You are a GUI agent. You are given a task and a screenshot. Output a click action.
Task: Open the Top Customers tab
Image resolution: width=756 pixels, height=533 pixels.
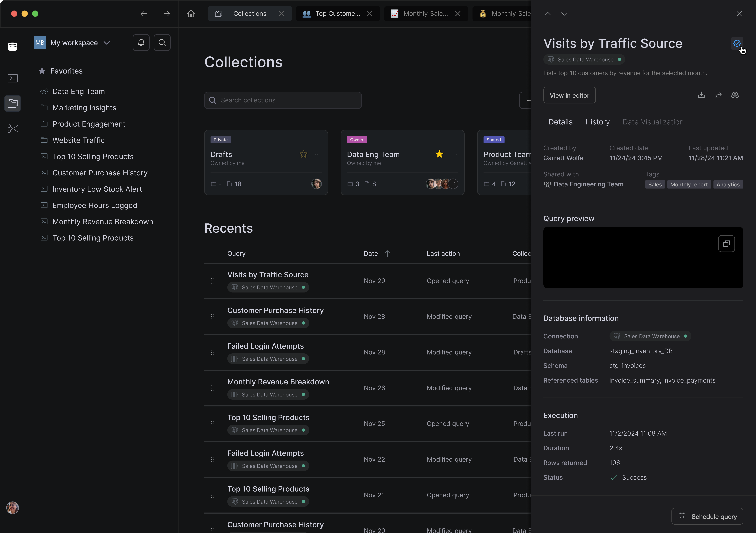pos(337,14)
